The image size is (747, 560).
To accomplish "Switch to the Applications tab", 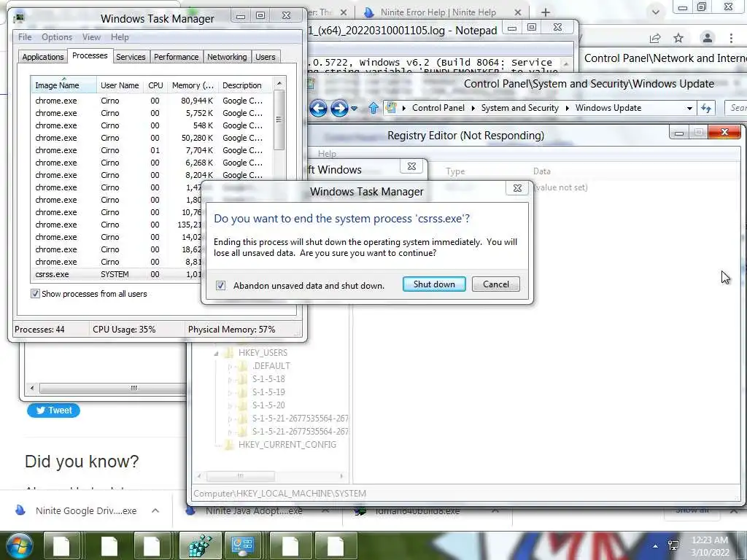I will (x=43, y=57).
